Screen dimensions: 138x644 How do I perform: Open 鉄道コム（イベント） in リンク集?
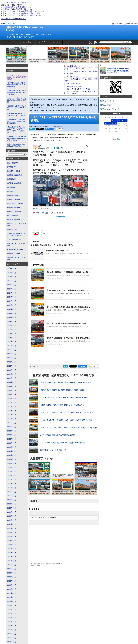click(107, 101)
